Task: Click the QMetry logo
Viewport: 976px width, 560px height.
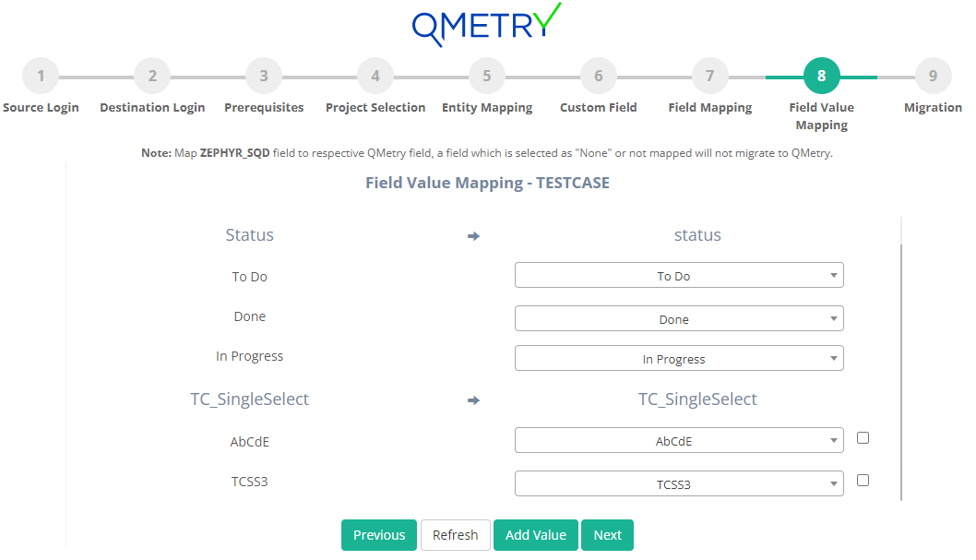Action: coord(487,25)
